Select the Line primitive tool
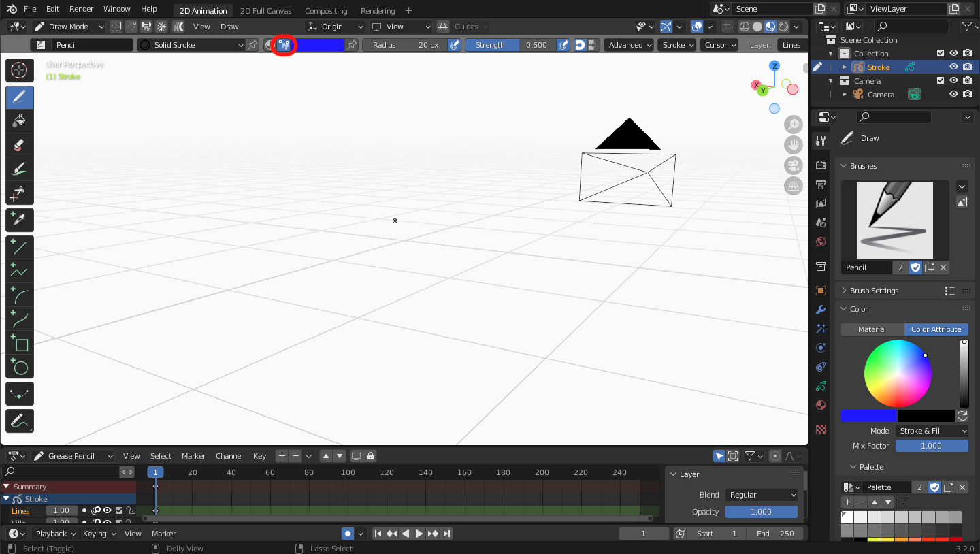The image size is (980, 554). pos(20,248)
